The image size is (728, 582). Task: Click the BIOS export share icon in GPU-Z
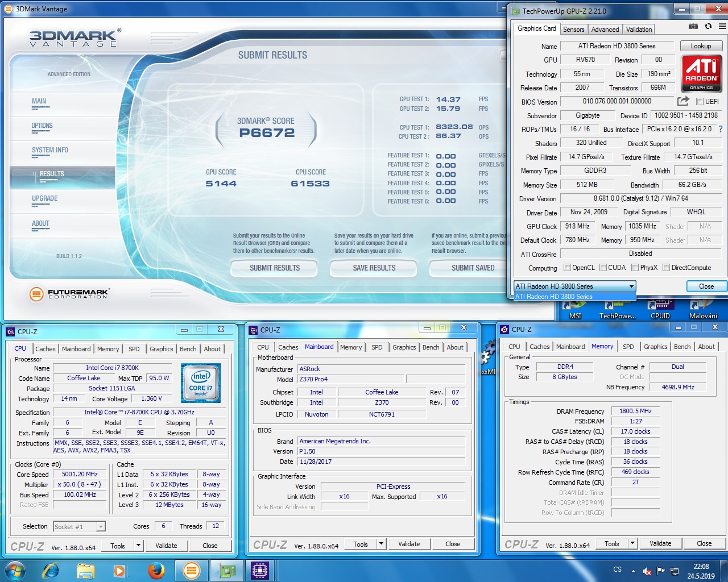684,101
